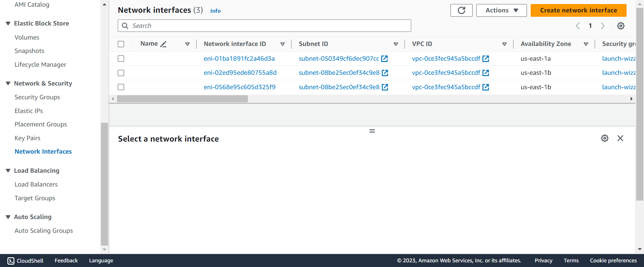
Task: Sort by VPC ID arrow
Action: [504, 44]
